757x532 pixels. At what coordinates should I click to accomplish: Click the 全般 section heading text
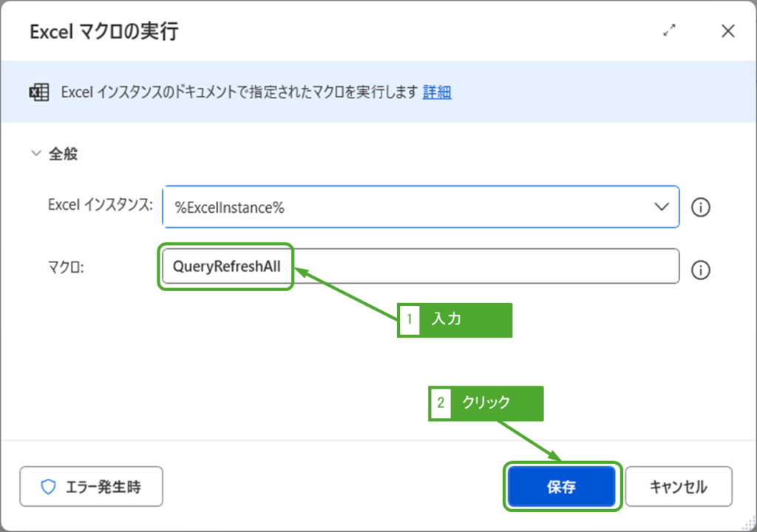(64, 154)
